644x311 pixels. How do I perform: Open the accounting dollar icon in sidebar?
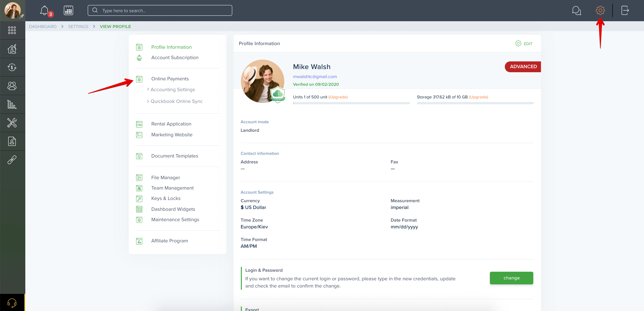point(12,67)
